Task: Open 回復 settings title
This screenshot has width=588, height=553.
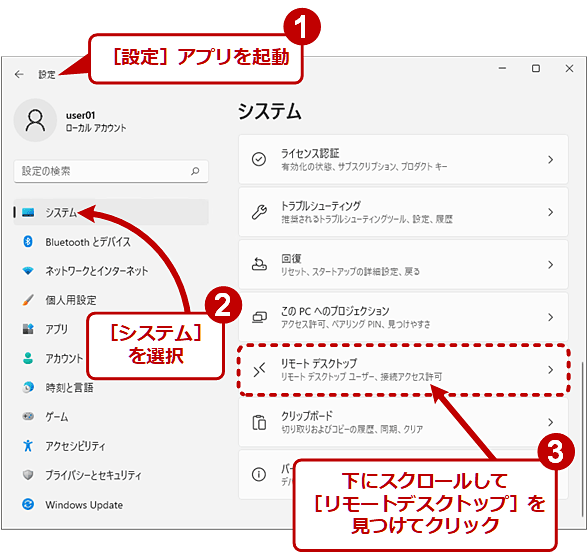Action: tap(291, 259)
